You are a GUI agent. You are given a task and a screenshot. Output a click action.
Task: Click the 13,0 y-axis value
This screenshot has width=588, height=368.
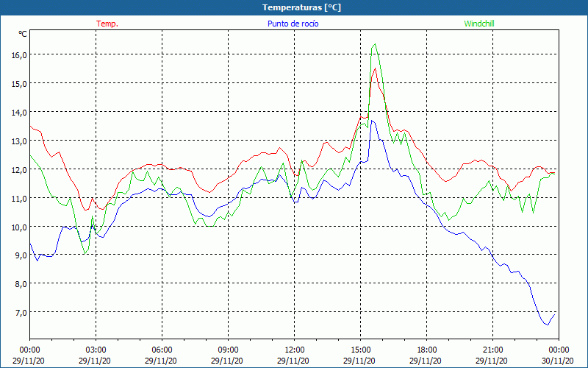coord(19,141)
